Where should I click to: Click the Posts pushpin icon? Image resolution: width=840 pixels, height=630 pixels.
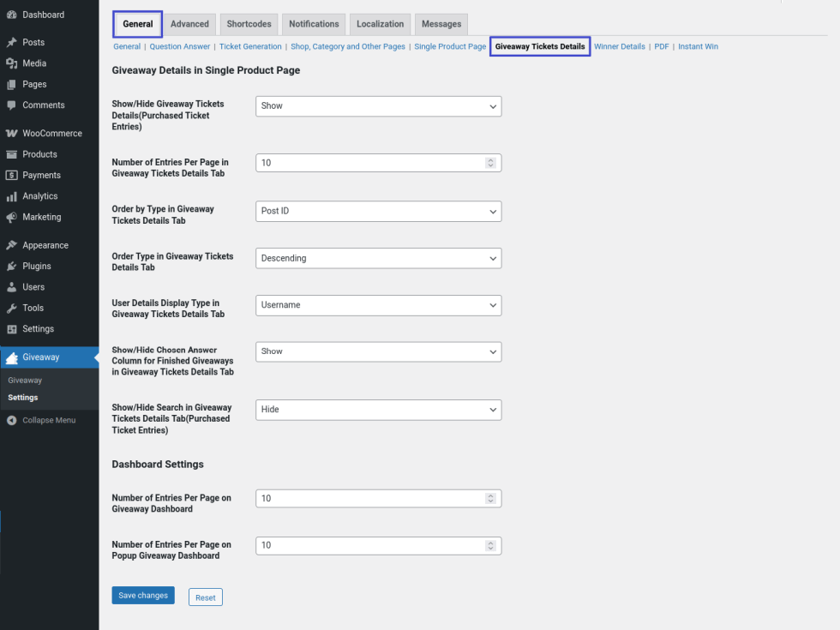tap(11, 42)
